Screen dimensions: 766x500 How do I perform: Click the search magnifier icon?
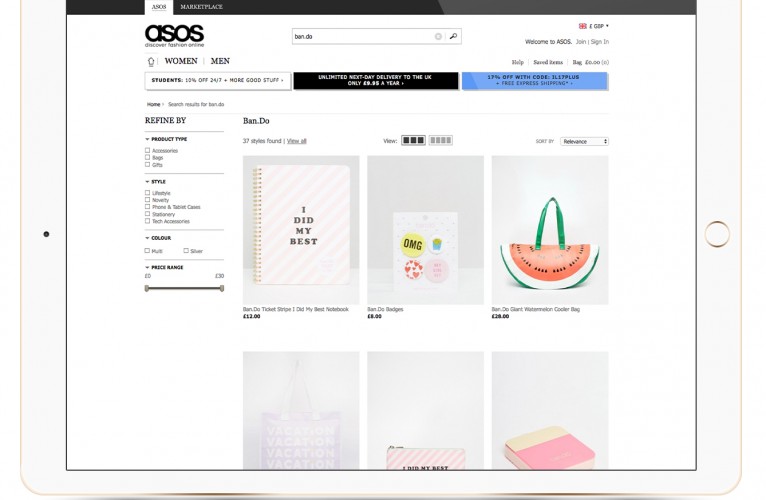tap(453, 36)
